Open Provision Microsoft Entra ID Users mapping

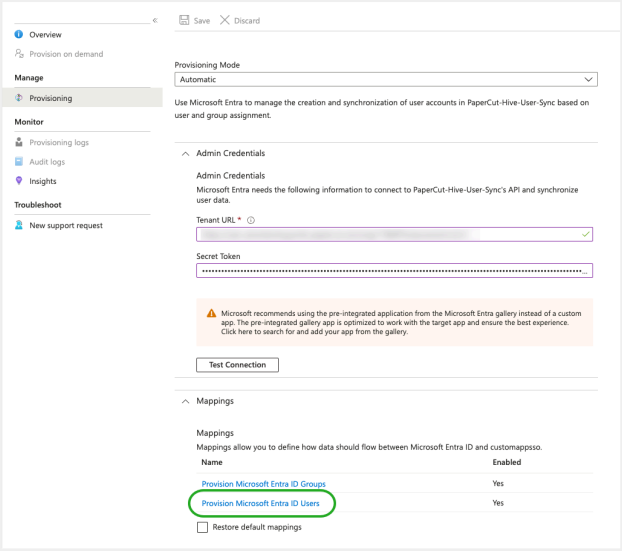[261, 503]
